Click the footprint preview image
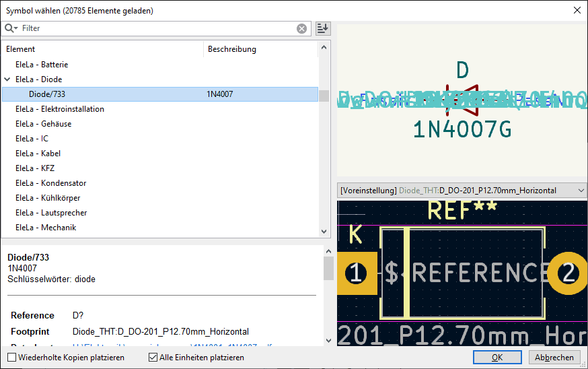This screenshot has width=588, height=369. (462, 273)
